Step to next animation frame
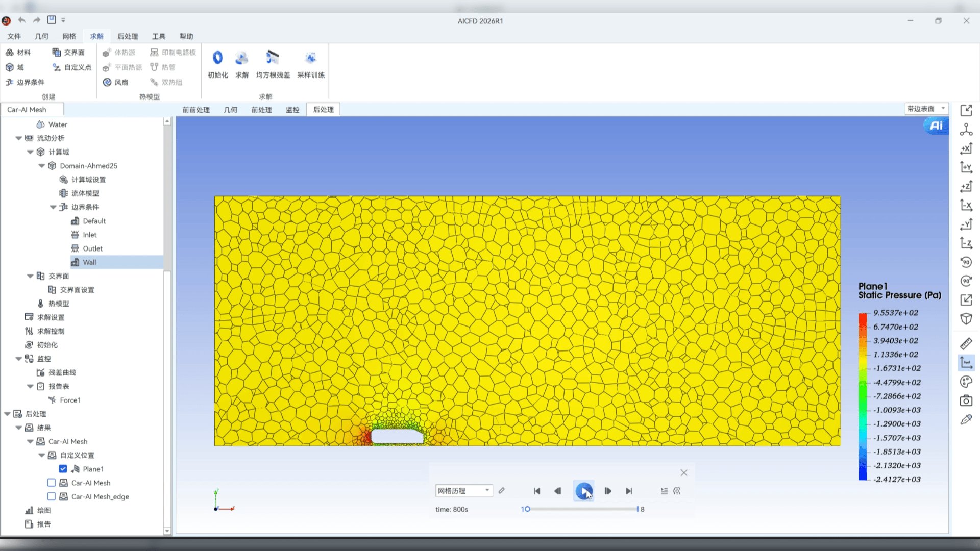980x551 pixels. (608, 491)
